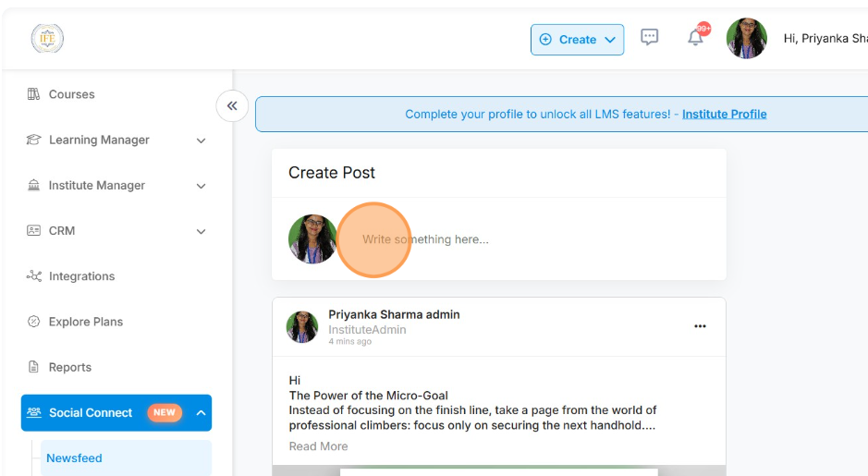The image size is (868, 476).
Task: Open the Institute Profile link
Action: click(724, 115)
